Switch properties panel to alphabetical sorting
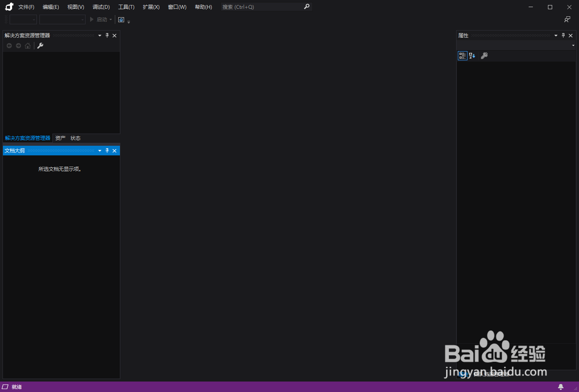The image size is (579, 392). point(472,55)
